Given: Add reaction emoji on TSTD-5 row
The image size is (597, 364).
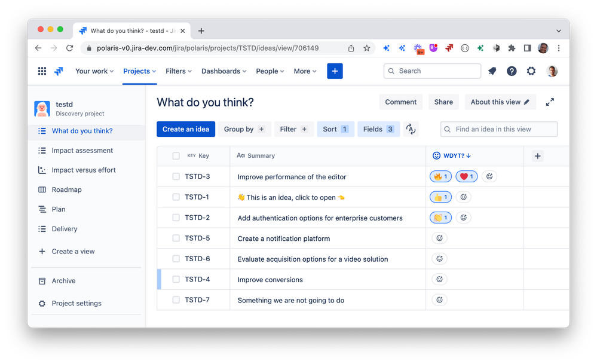Looking at the screenshot, I should coord(439,238).
